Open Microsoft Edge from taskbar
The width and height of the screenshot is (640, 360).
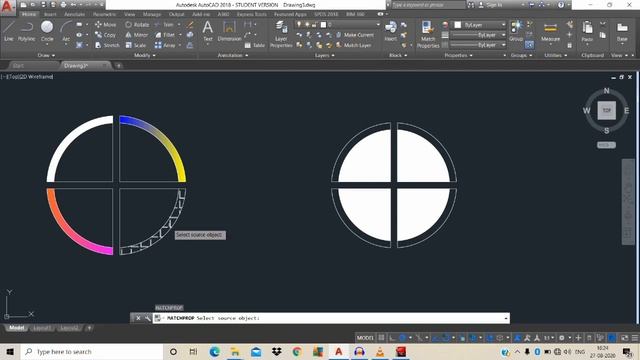214,351
